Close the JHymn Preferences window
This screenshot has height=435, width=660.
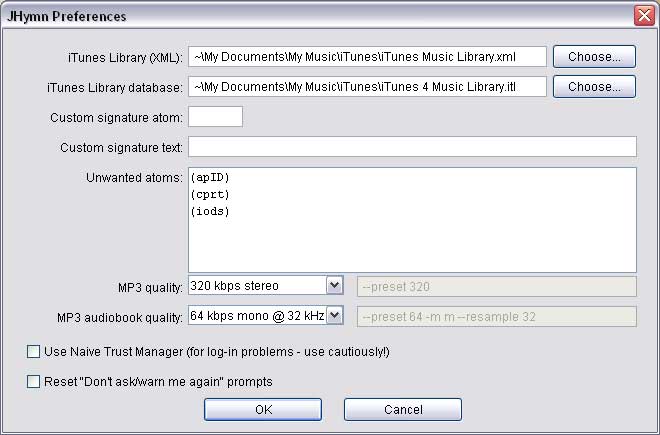[x=643, y=16]
